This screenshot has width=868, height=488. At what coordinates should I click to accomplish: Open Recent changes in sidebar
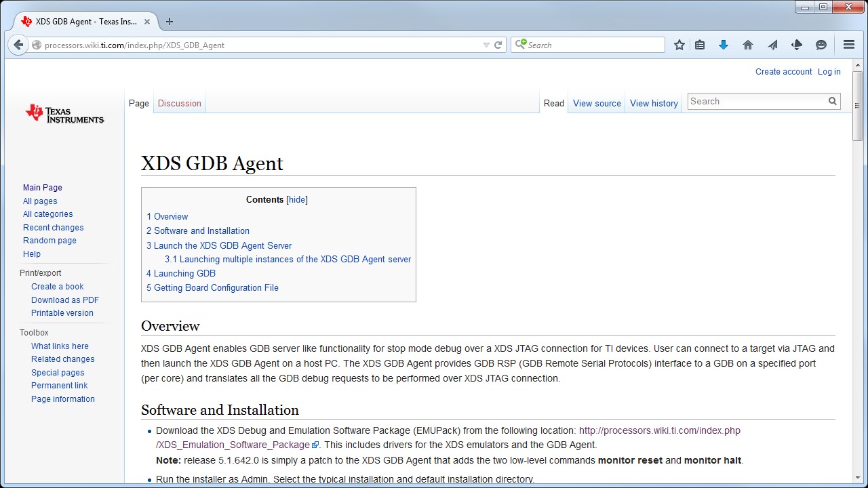[54, 228]
